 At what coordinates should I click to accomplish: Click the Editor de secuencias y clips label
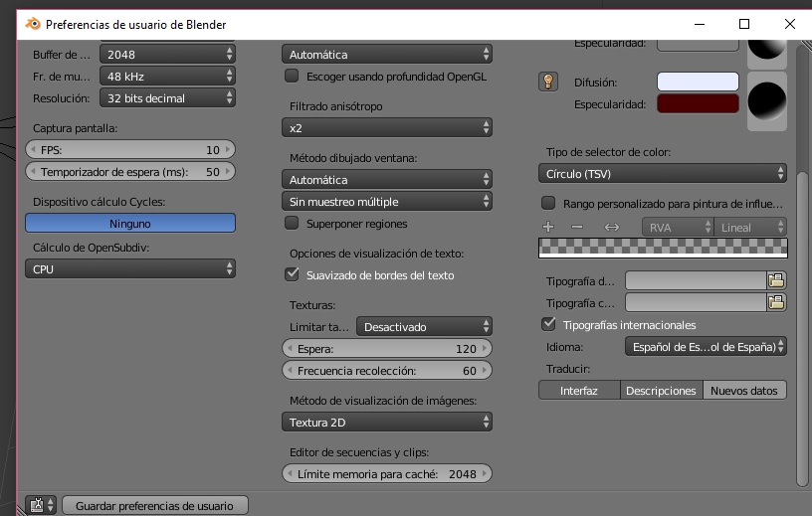(359, 451)
